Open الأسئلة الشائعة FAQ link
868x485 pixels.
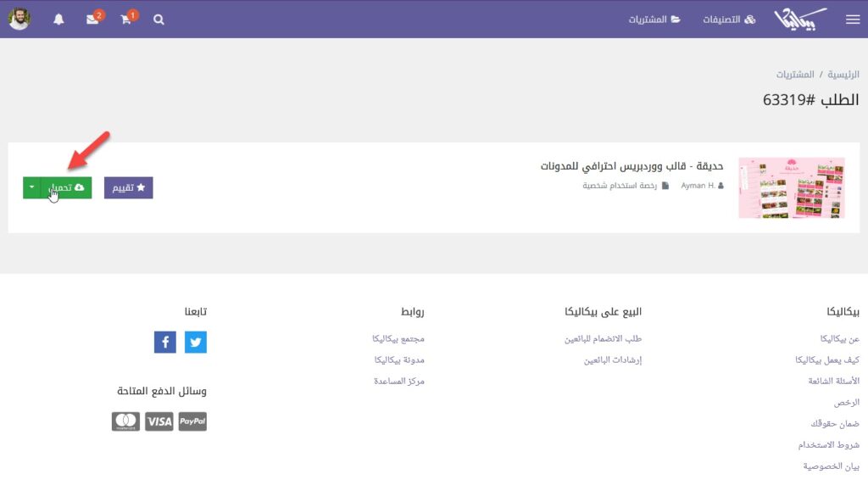pos(834,381)
